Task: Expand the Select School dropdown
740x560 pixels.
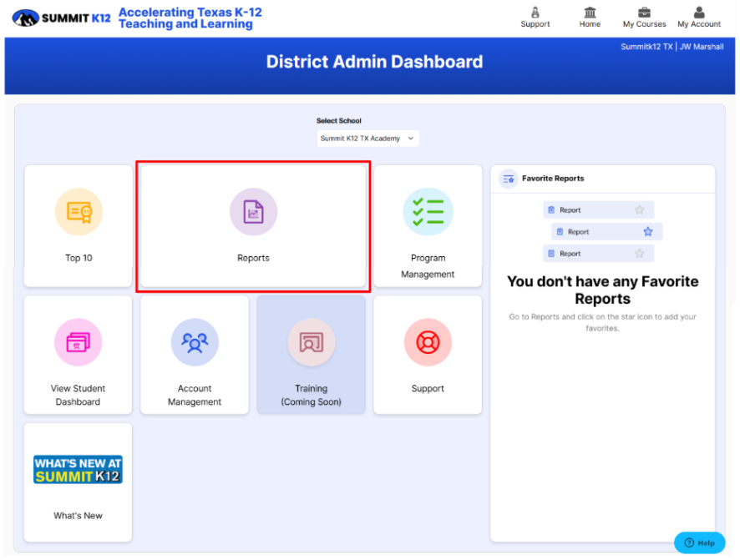Action: pos(367,139)
